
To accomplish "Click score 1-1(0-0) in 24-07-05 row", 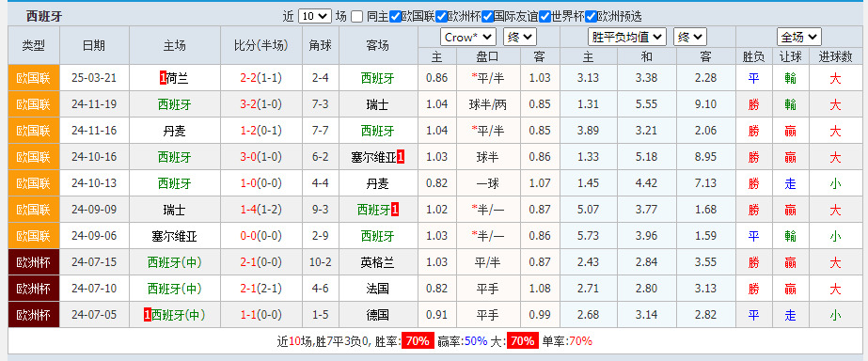I will tap(261, 315).
